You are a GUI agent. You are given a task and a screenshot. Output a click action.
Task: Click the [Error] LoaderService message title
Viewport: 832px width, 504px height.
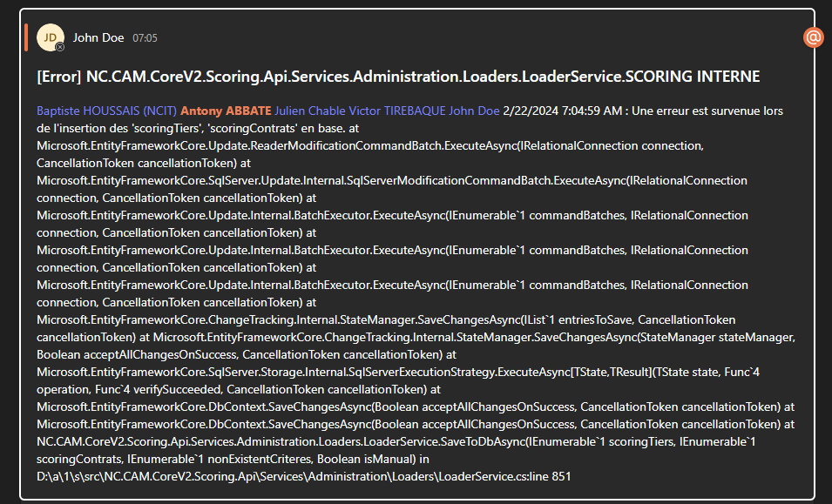pos(398,77)
